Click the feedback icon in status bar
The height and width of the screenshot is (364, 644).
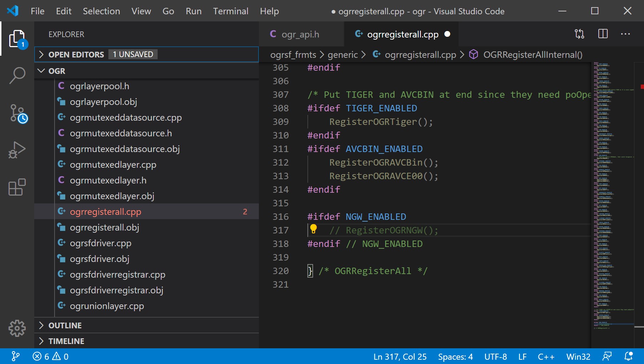[607, 356]
